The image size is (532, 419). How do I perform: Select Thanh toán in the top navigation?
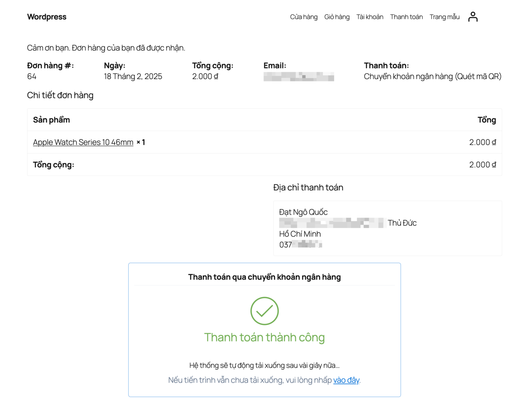406,17
